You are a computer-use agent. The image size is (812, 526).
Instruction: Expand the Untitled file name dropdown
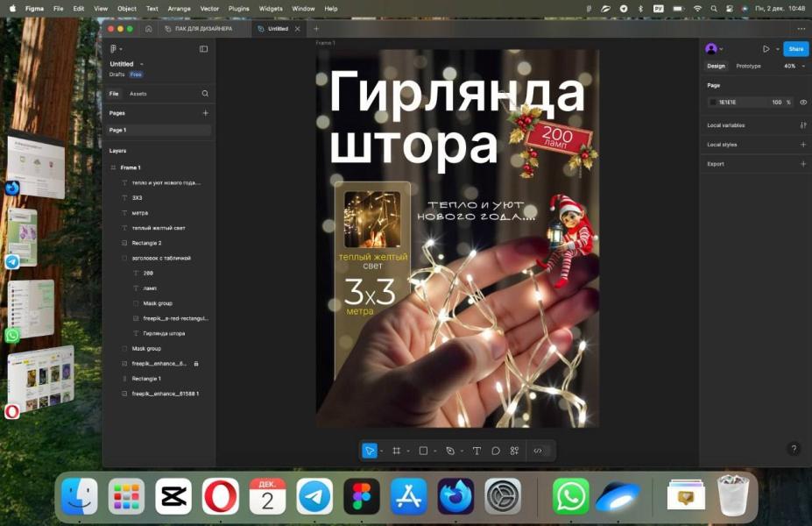[x=142, y=64]
